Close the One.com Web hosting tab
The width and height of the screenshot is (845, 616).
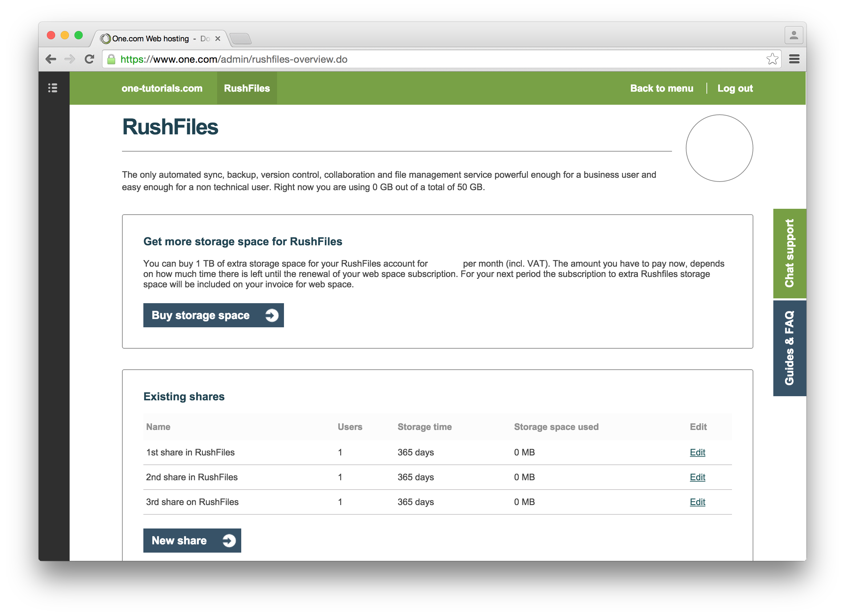coord(218,38)
